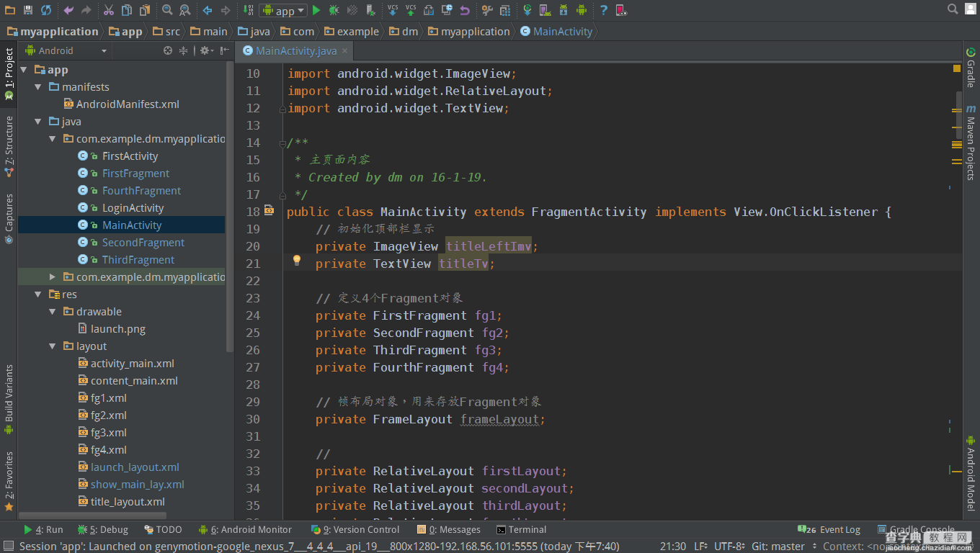Click Collapse All icon in Project panel

(x=184, y=50)
